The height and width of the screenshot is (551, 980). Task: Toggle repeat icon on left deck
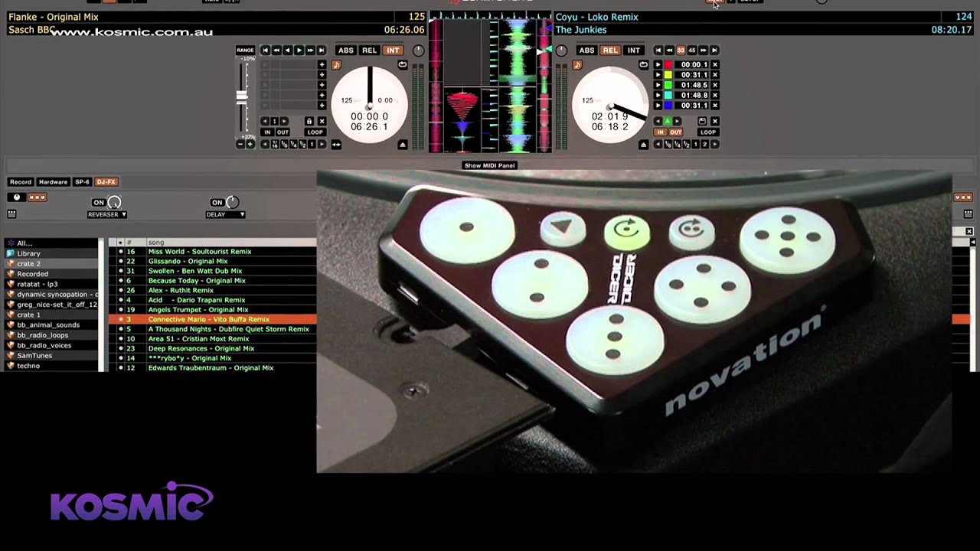[x=403, y=64]
